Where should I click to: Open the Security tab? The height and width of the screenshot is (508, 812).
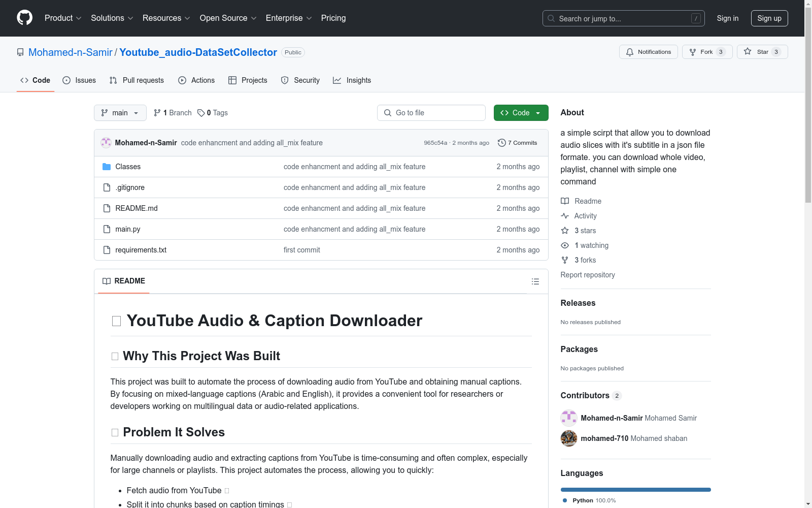(300, 80)
